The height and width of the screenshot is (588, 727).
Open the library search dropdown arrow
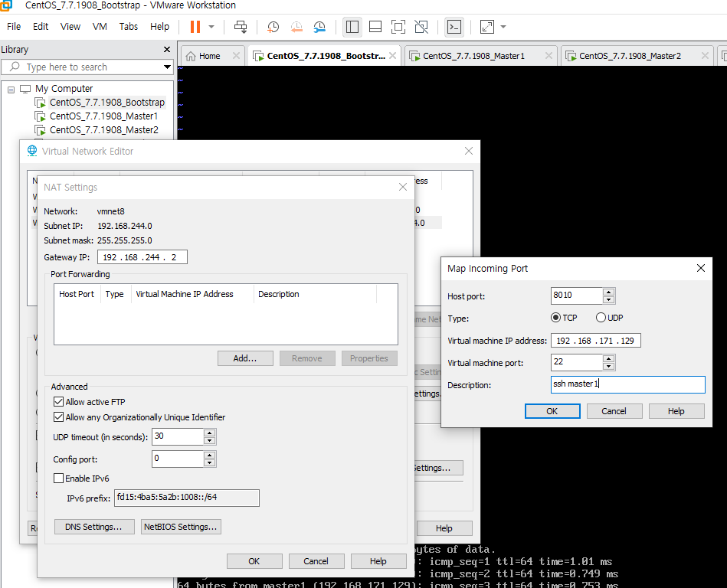tap(167, 67)
